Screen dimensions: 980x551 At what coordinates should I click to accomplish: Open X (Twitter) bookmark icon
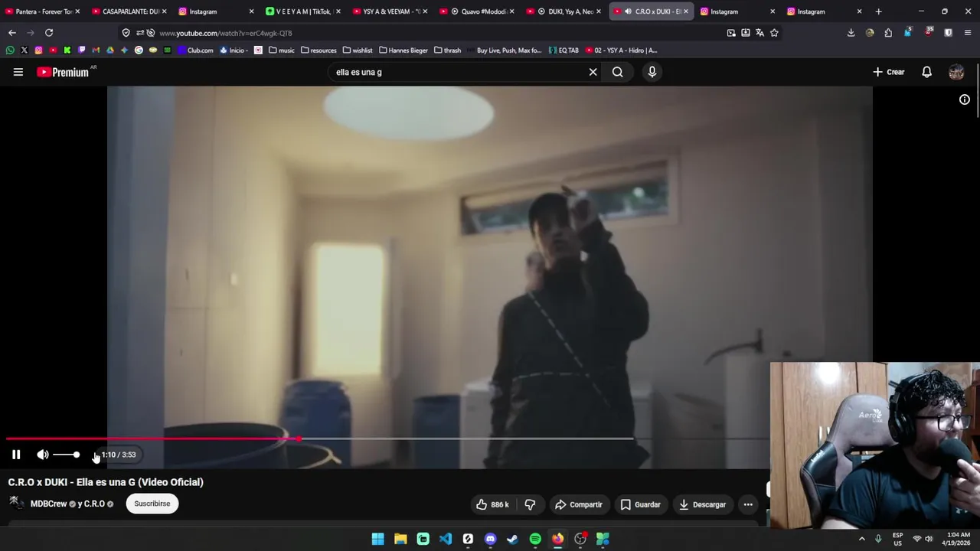[24, 51]
